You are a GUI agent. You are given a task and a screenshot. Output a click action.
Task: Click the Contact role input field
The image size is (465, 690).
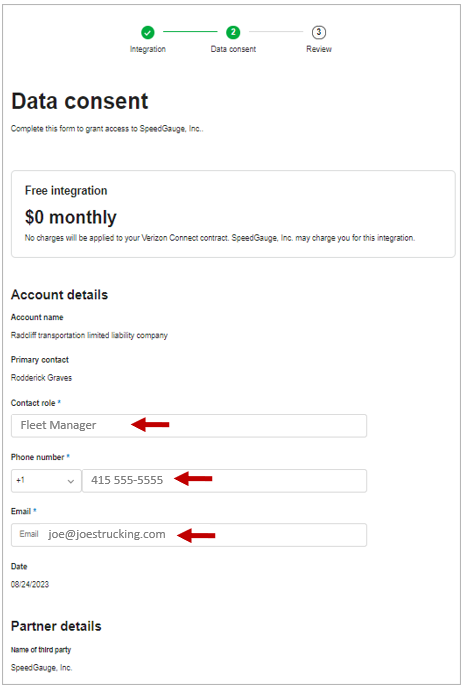point(189,426)
